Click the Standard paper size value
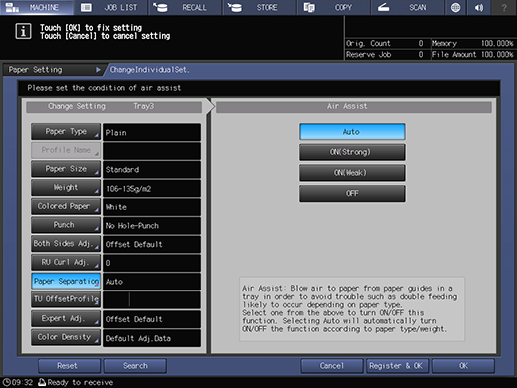 point(152,169)
